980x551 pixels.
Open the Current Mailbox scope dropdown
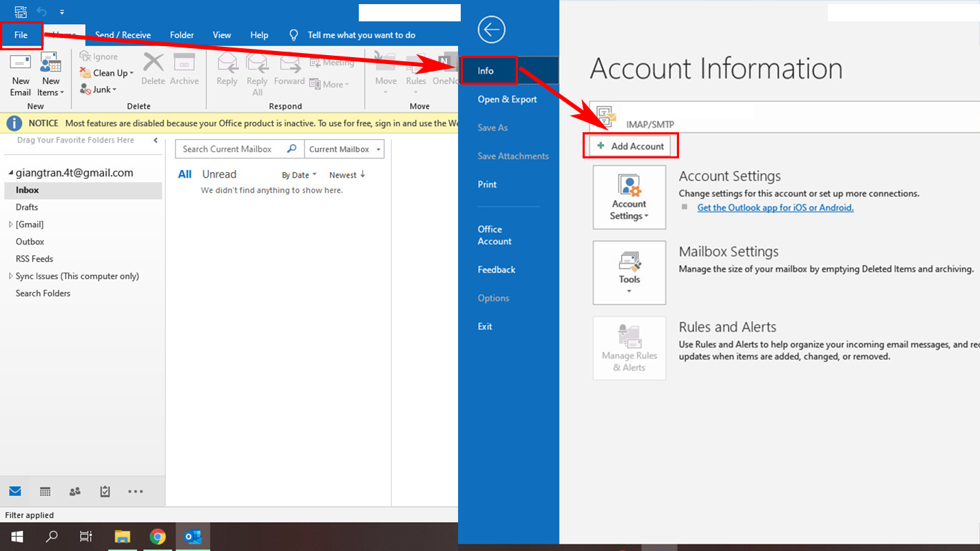(344, 149)
